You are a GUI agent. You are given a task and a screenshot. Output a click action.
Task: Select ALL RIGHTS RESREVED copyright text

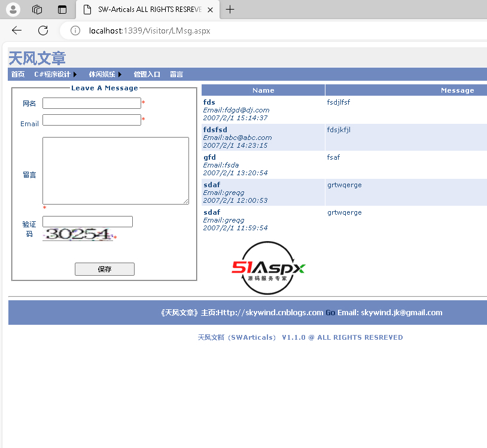point(360,337)
